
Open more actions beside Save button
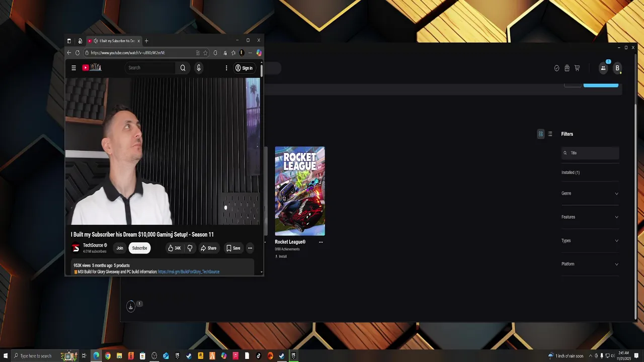click(x=250, y=248)
